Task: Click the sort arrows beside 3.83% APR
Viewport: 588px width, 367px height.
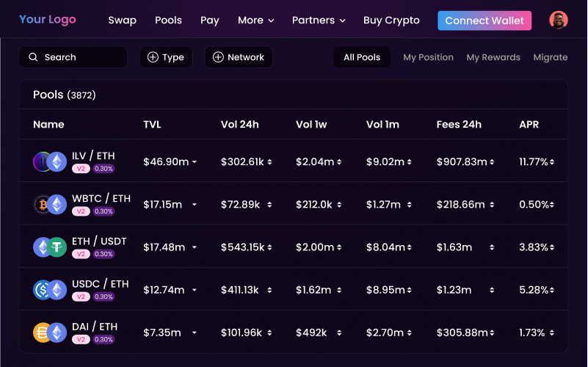Action: tap(552, 247)
